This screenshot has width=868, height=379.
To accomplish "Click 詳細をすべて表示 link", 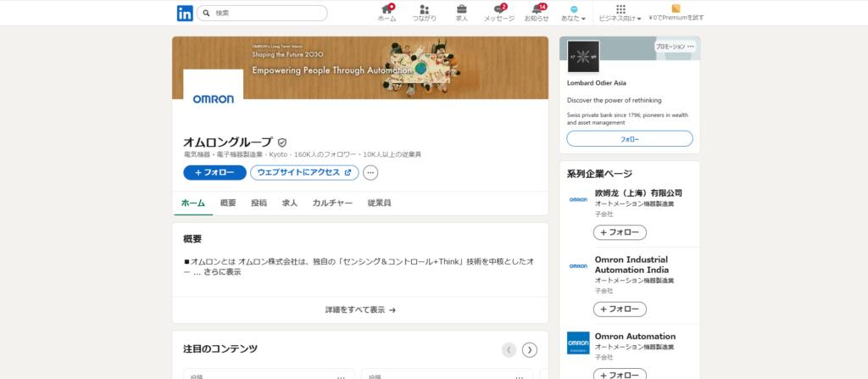I will click(360, 310).
